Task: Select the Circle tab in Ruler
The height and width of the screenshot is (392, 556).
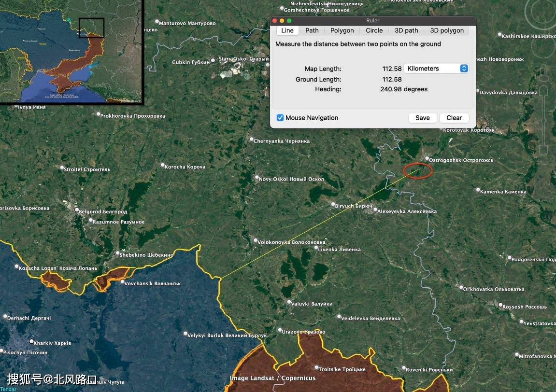Action: point(374,30)
